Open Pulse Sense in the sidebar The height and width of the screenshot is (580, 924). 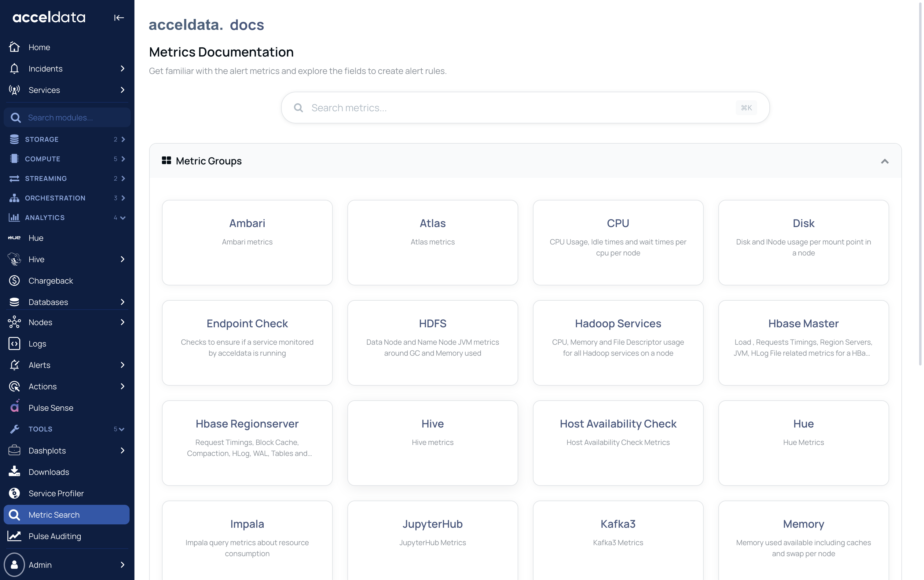pos(67,408)
